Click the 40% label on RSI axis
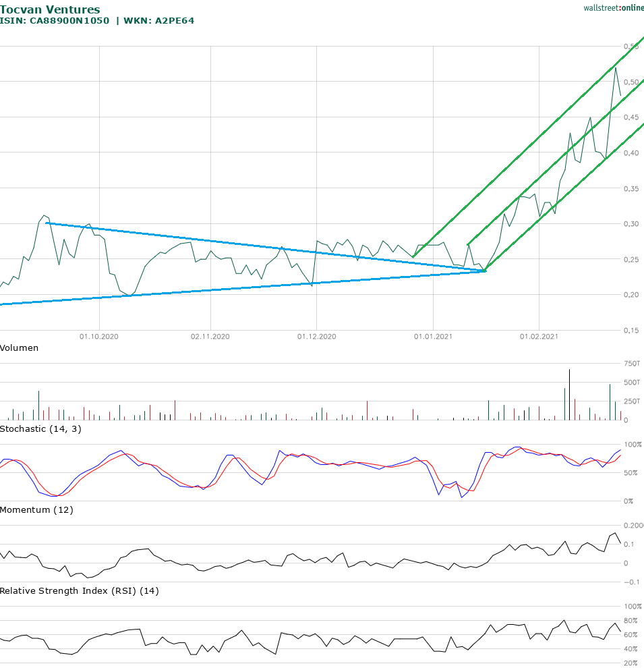644x668 pixels. click(x=631, y=649)
